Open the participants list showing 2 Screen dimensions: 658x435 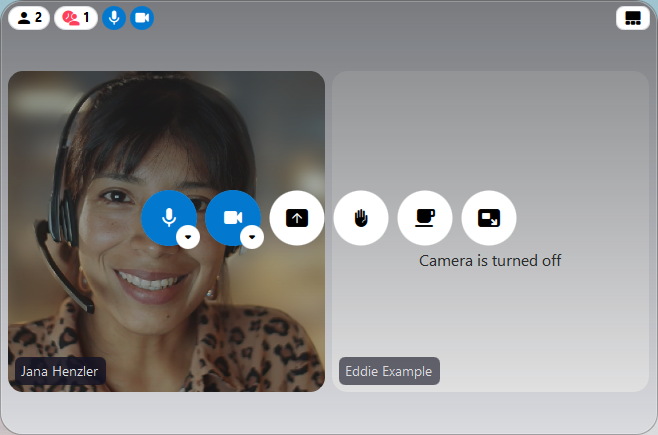(29, 18)
